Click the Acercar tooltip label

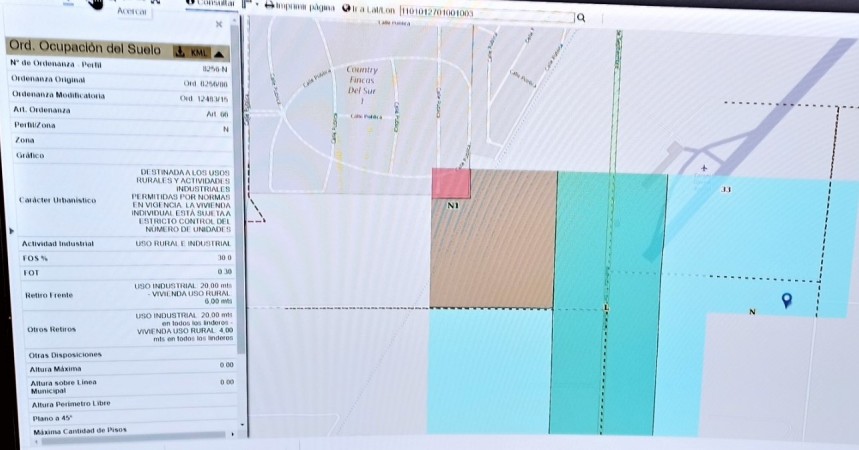pos(132,12)
